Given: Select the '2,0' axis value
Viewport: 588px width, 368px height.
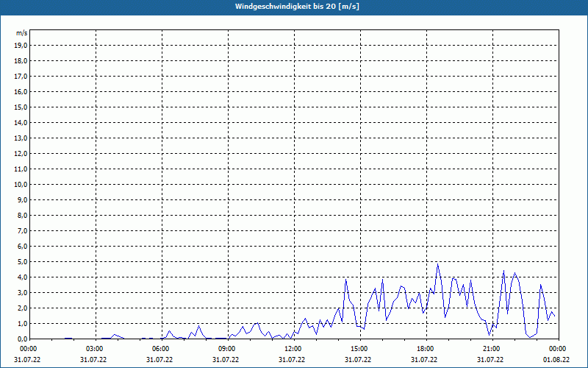Looking at the screenshot, I should click(x=22, y=308).
